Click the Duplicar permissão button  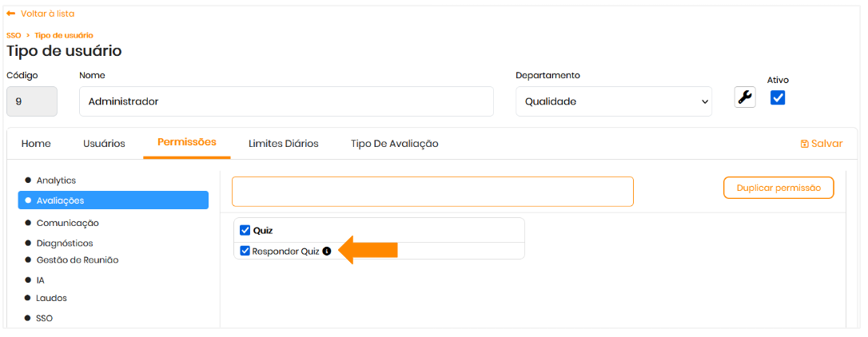click(778, 188)
